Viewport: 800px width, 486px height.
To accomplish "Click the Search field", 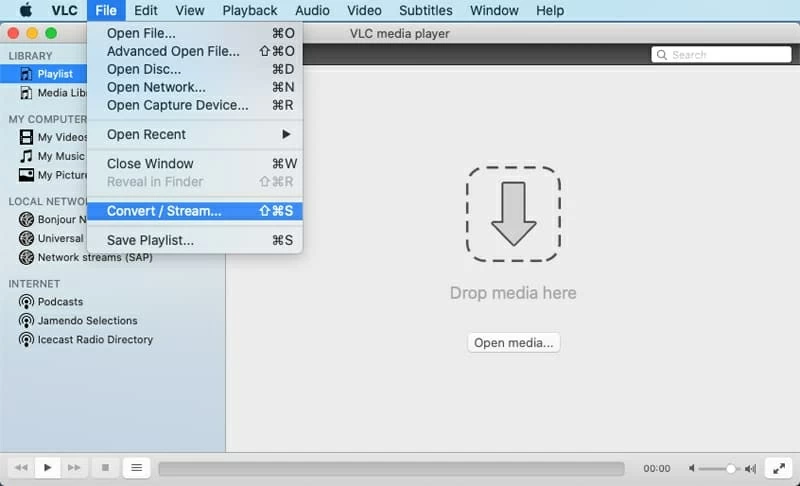I will point(721,55).
